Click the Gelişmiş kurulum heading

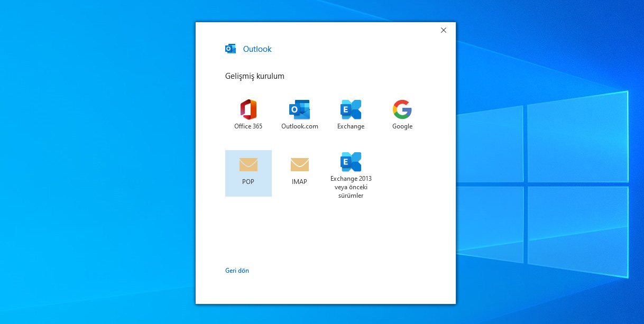(x=255, y=76)
